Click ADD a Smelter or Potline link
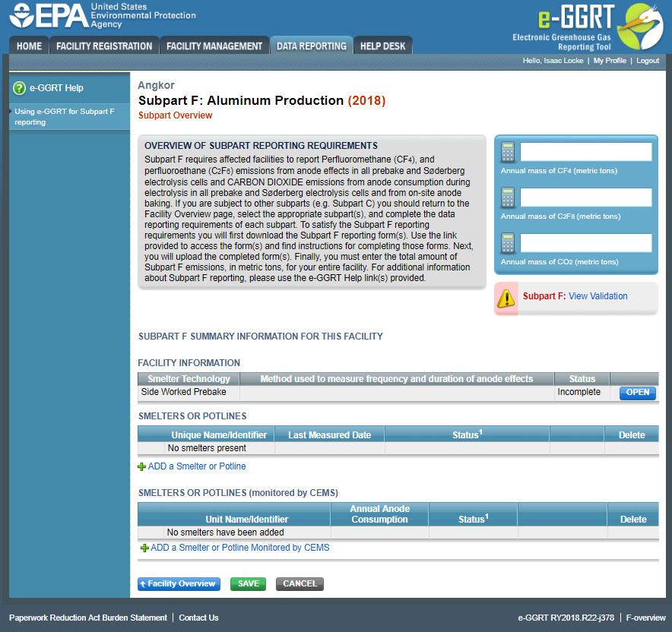This screenshot has height=632, width=672. click(197, 466)
